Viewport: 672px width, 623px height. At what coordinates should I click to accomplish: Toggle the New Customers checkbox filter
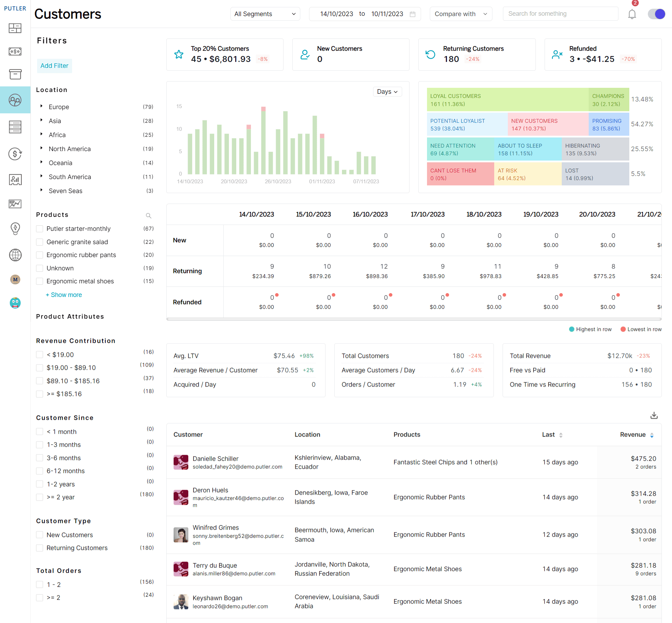[39, 534]
